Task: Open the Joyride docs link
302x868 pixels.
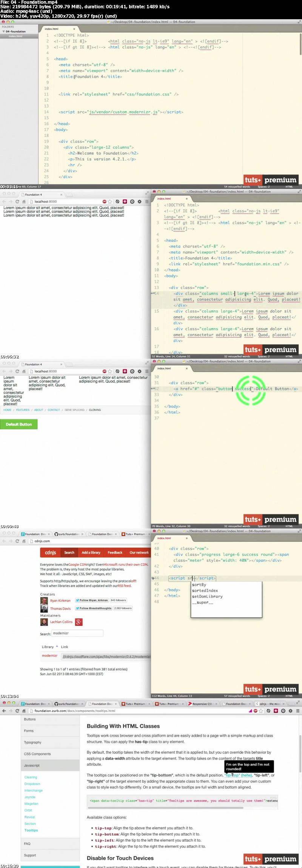Action: coord(30,797)
